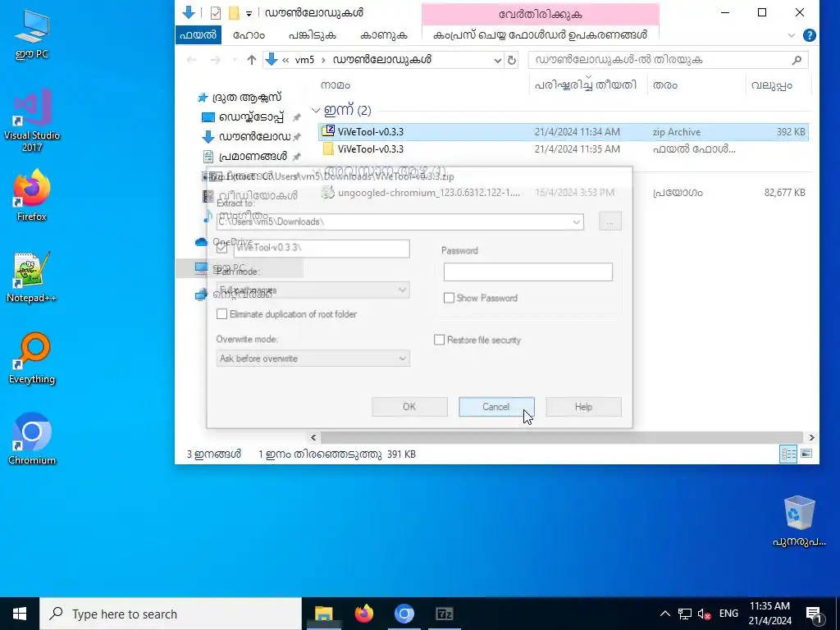Select Desktop in the navigation pane
840x630 pixels.
pos(251,116)
